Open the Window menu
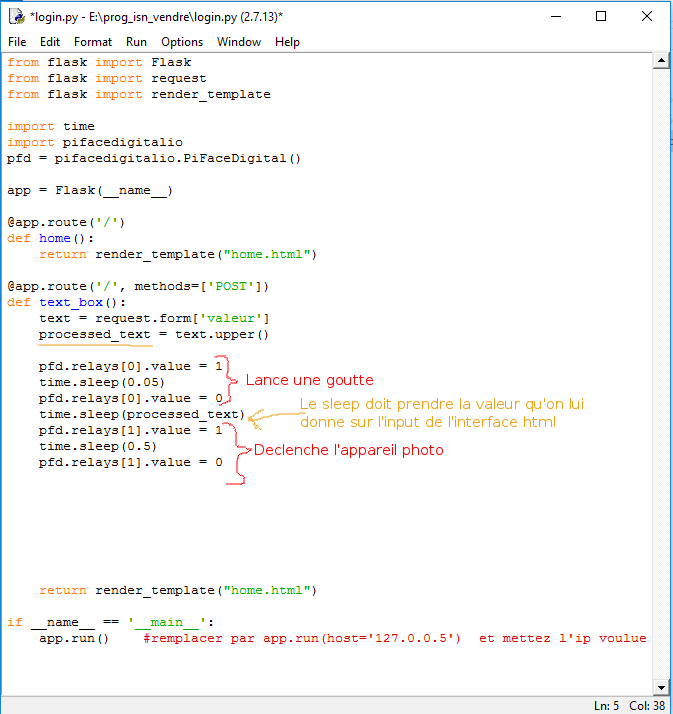Screen dimensions: 673x714 pos(239,42)
